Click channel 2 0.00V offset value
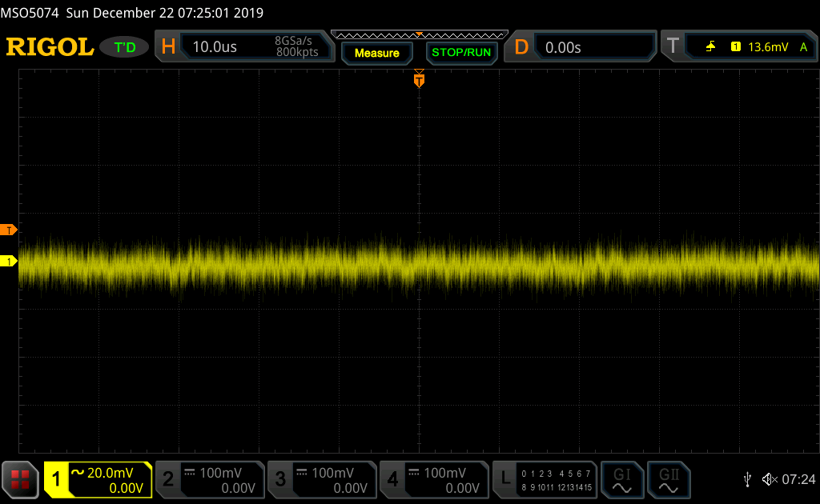This screenshot has width=820, height=504. point(238,488)
